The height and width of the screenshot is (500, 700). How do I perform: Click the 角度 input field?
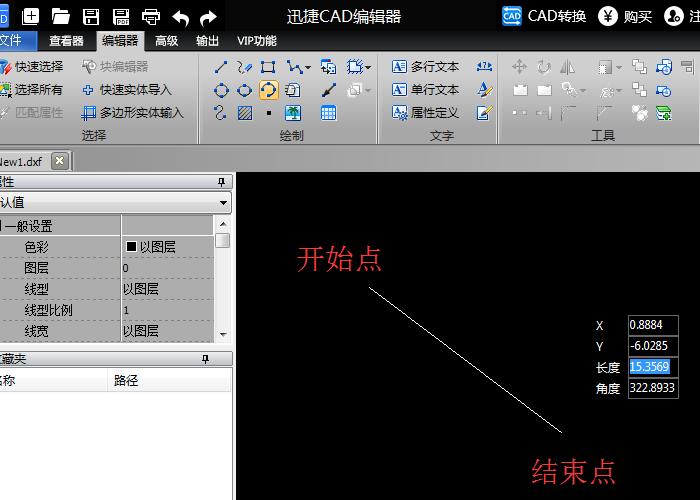tap(653, 388)
